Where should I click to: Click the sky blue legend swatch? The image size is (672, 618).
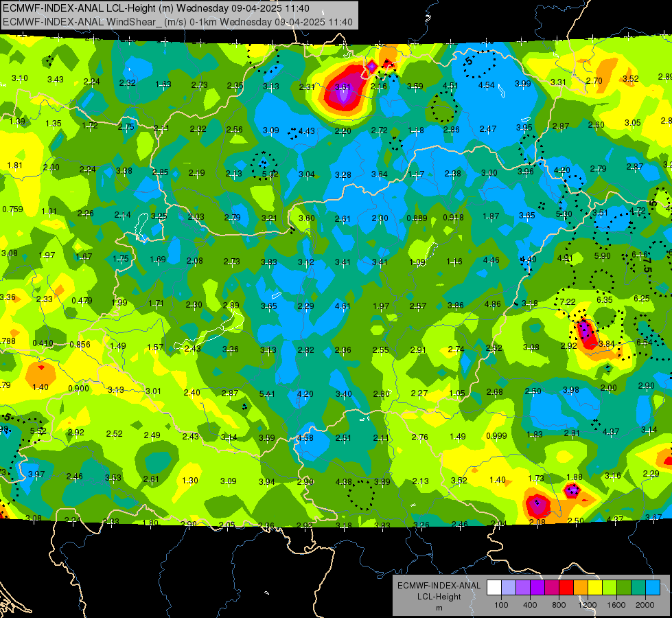point(653,588)
